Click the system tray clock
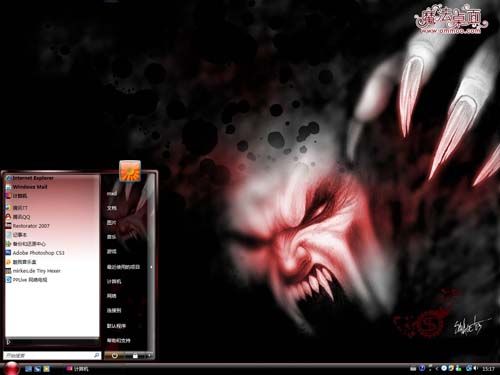500x375 pixels. click(x=488, y=369)
